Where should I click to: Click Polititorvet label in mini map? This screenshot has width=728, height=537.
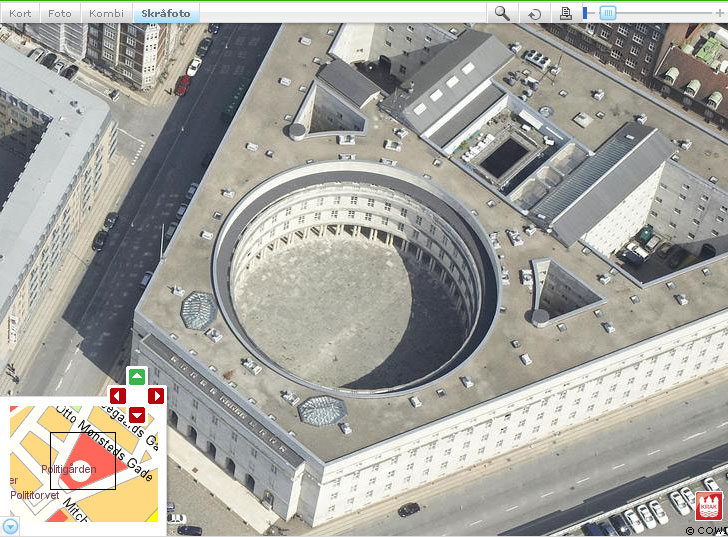35,495
